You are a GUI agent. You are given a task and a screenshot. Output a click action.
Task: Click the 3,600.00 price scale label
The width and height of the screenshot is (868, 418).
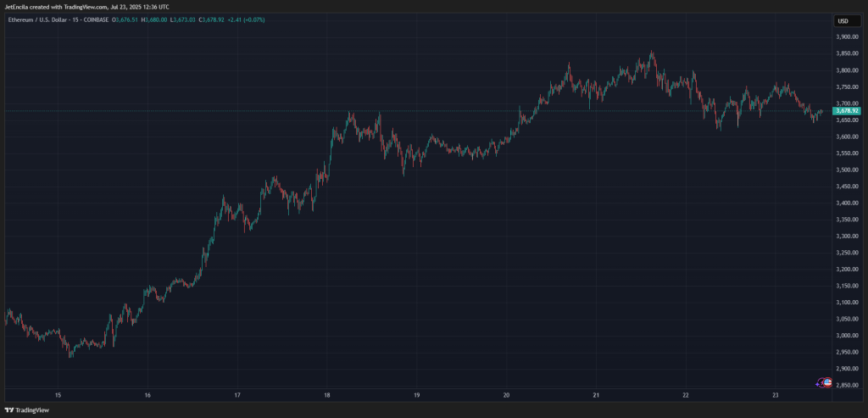(x=847, y=137)
